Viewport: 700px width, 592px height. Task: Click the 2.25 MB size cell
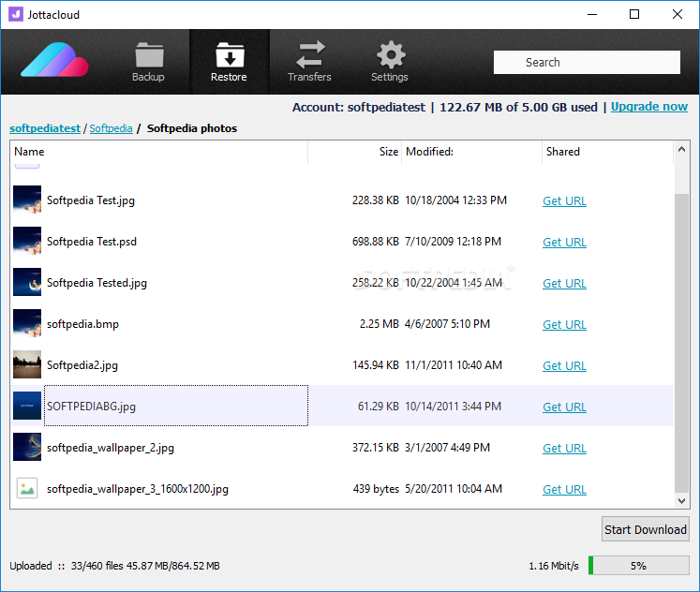[x=379, y=324]
